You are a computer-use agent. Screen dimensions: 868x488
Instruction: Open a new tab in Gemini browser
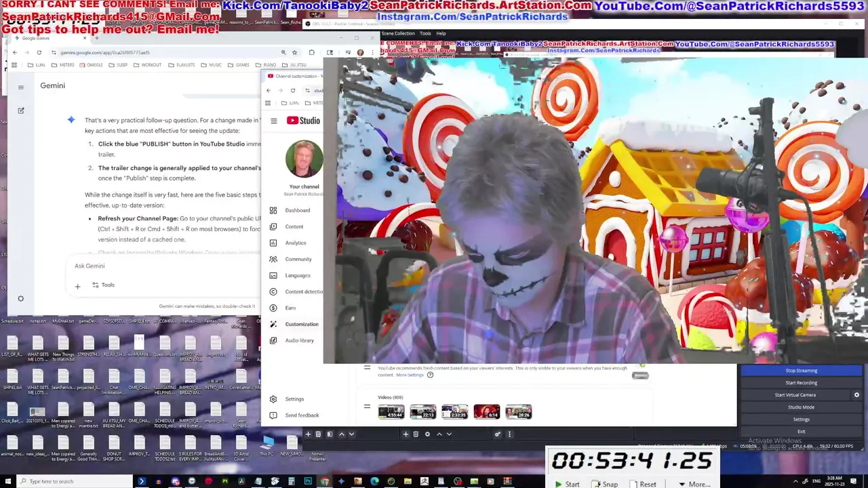pyautogui.click(x=96, y=38)
